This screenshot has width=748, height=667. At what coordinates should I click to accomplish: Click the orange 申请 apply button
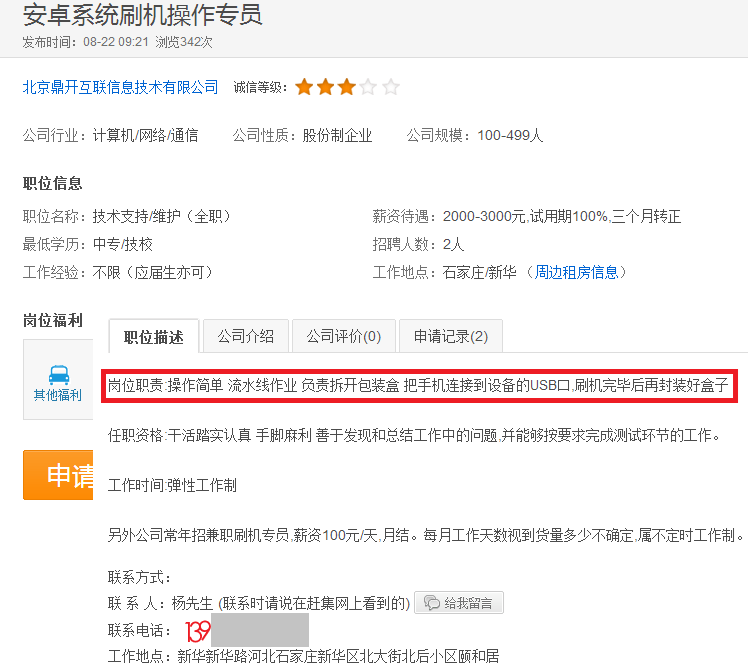click(x=58, y=475)
